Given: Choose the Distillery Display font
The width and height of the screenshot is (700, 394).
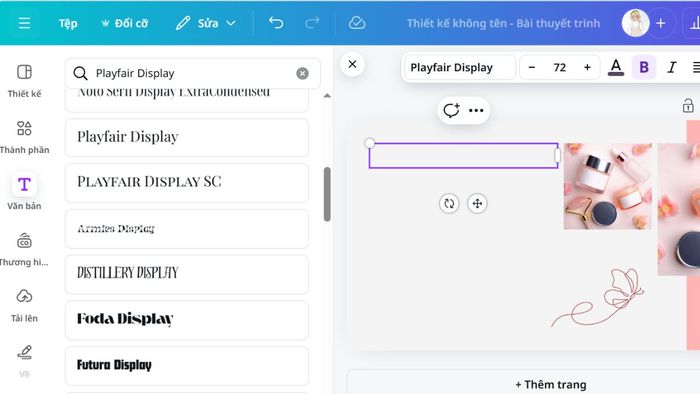Looking at the screenshot, I should tap(187, 274).
